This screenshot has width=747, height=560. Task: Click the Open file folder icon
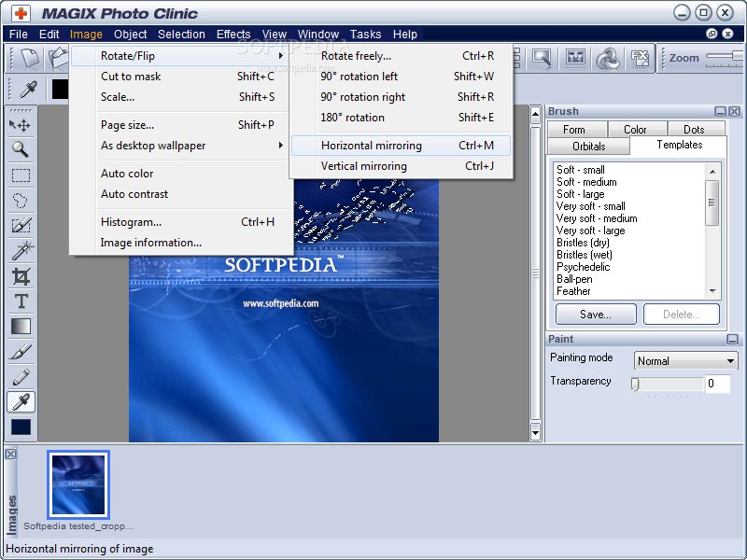pos(58,58)
